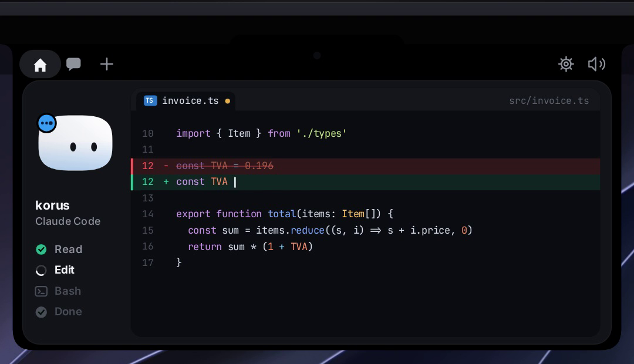The height and width of the screenshot is (364, 634).
Task: Select the Read step label
Action: coord(68,249)
